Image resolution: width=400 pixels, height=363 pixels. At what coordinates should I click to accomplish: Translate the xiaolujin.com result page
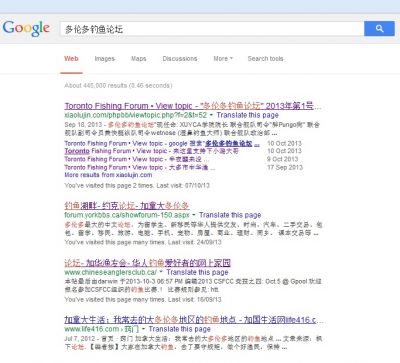(x=248, y=115)
